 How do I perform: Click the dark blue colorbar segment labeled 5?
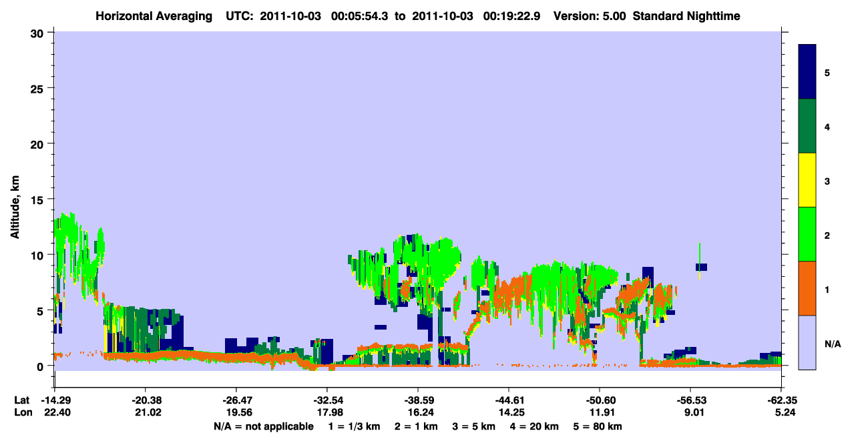807,72
